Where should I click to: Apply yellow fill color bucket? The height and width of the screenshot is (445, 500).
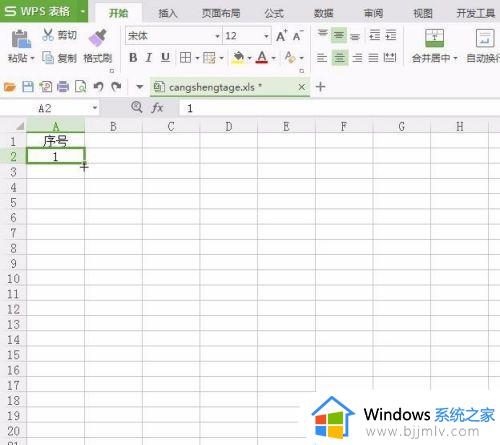tap(238, 57)
